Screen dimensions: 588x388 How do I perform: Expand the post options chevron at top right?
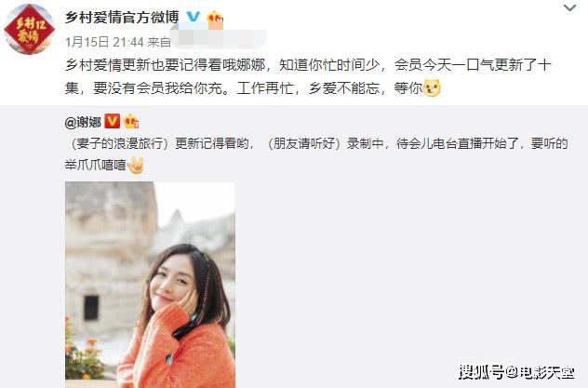569,7
